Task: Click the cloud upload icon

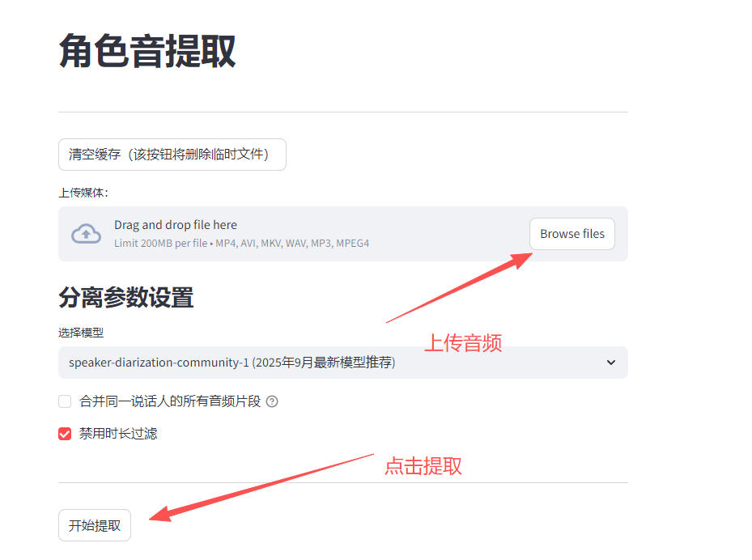Action: coord(87,234)
